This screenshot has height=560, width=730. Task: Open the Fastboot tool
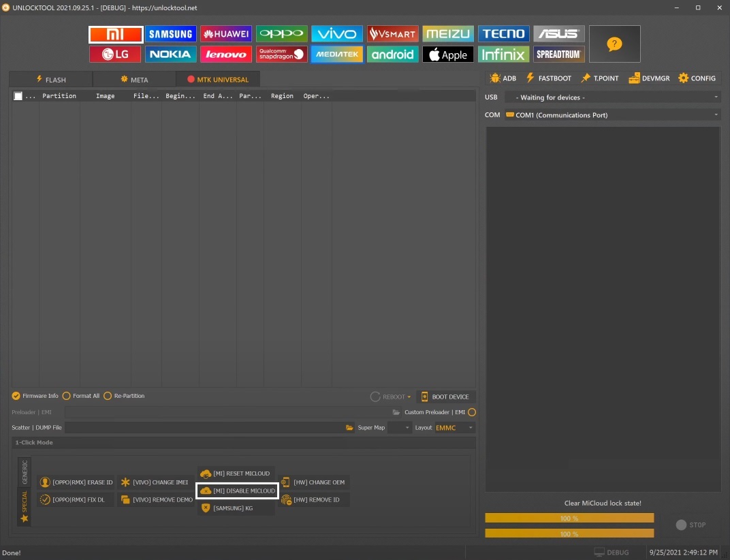point(548,78)
